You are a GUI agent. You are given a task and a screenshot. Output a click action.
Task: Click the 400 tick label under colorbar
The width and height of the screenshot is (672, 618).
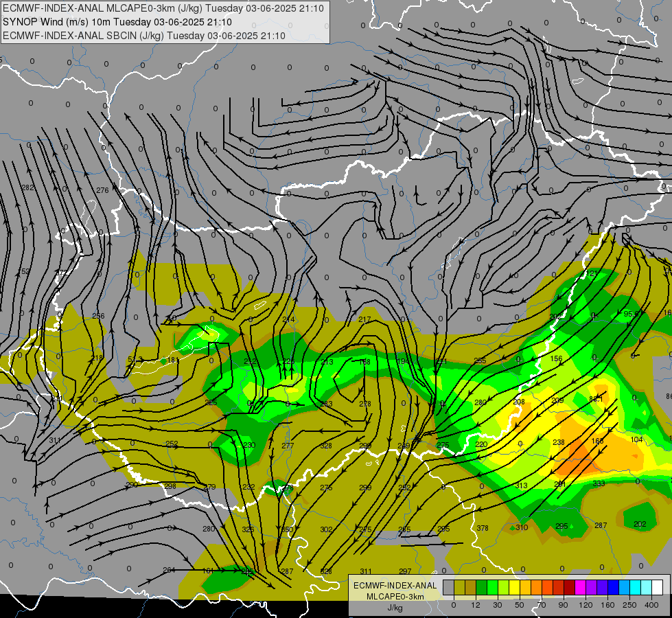(651, 605)
